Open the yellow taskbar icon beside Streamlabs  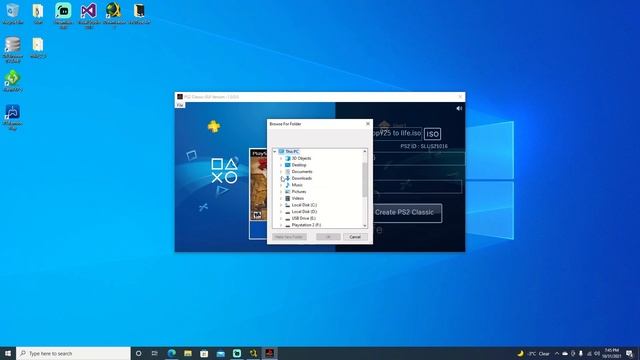253,353
